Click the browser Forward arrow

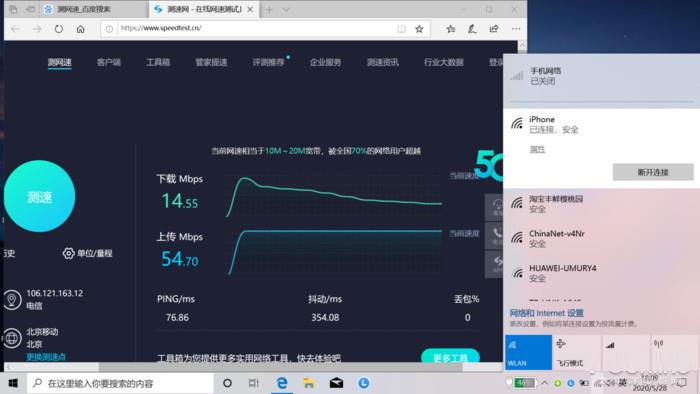click(37, 29)
